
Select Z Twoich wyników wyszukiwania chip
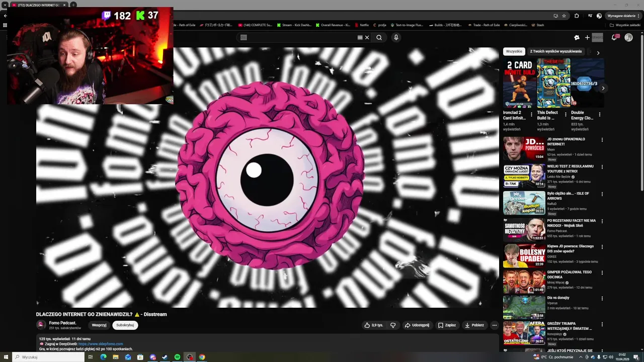[x=555, y=51]
